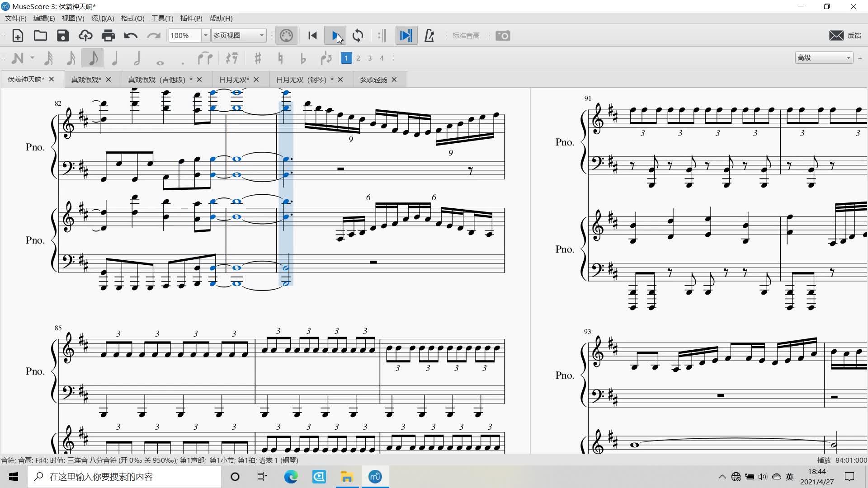Apply sharp accidental to note

258,58
